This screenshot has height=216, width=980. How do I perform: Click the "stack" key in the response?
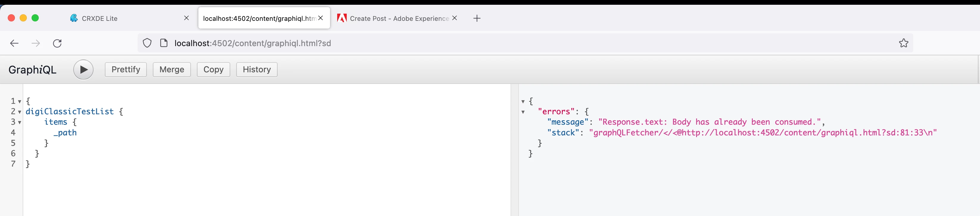tap(563, 133)
